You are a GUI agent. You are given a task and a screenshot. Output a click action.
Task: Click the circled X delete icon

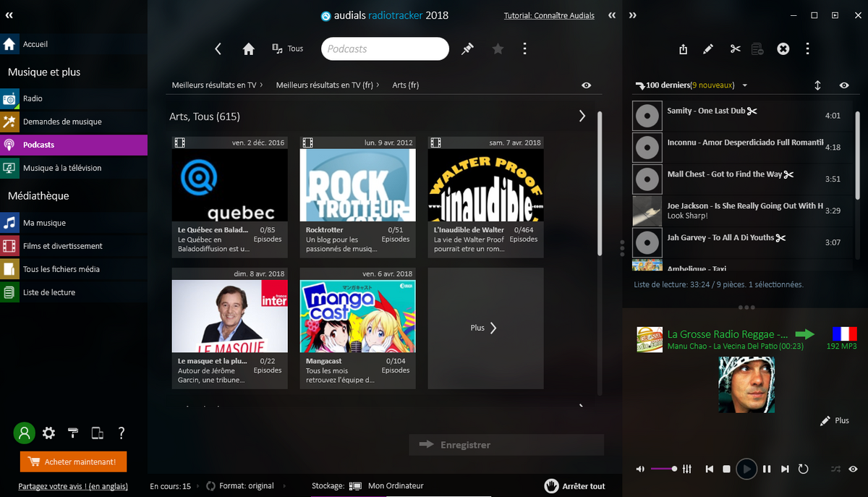783,49
